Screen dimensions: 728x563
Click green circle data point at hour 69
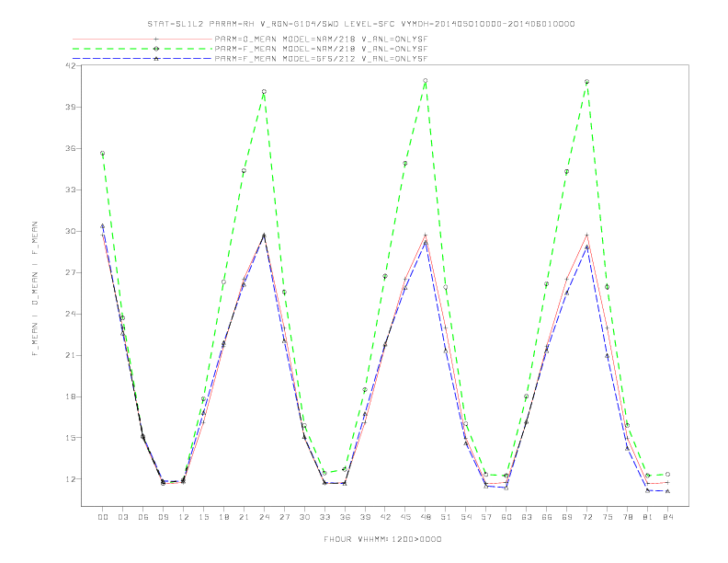pos(567,172)
